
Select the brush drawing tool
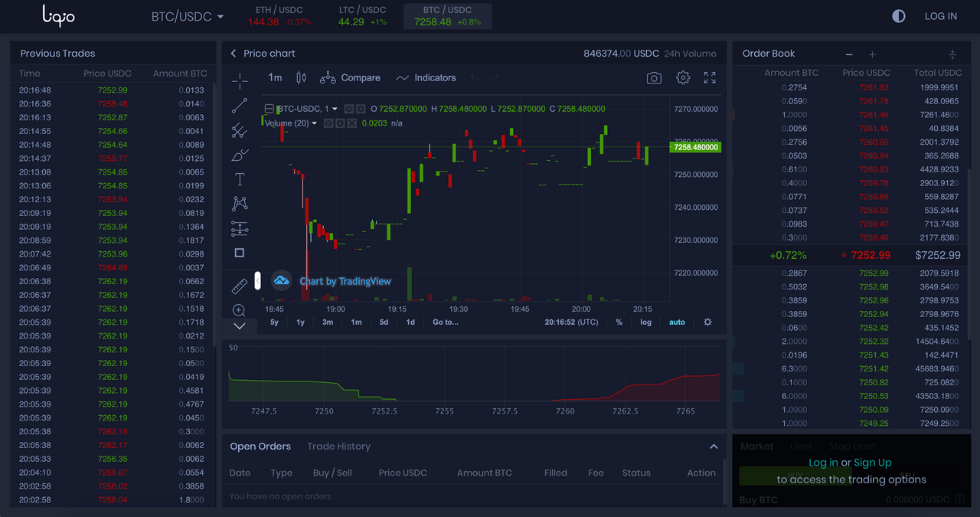(240, 155)
